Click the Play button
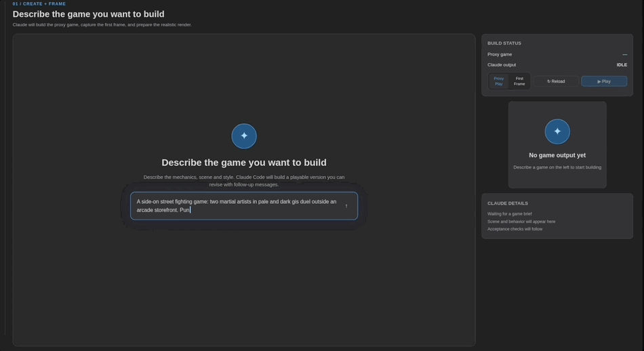 coord(604,81)
